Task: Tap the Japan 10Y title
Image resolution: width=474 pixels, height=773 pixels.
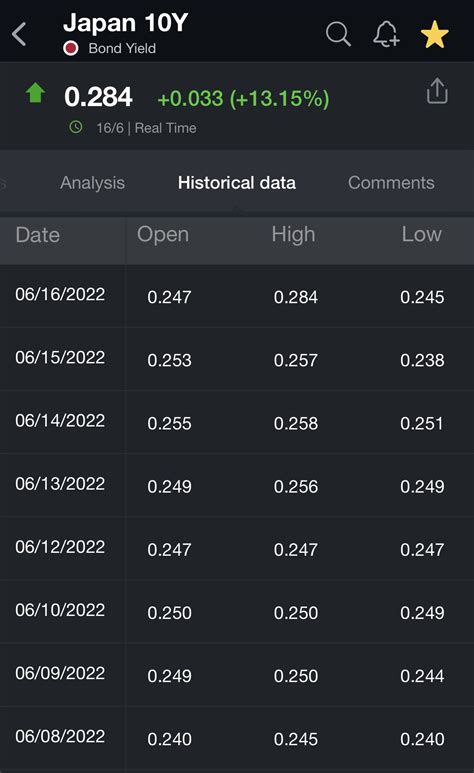Action: pos(126,23)
